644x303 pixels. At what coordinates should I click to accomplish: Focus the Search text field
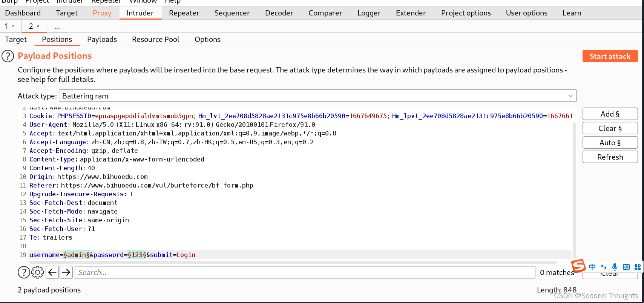[x=305, y=272]
